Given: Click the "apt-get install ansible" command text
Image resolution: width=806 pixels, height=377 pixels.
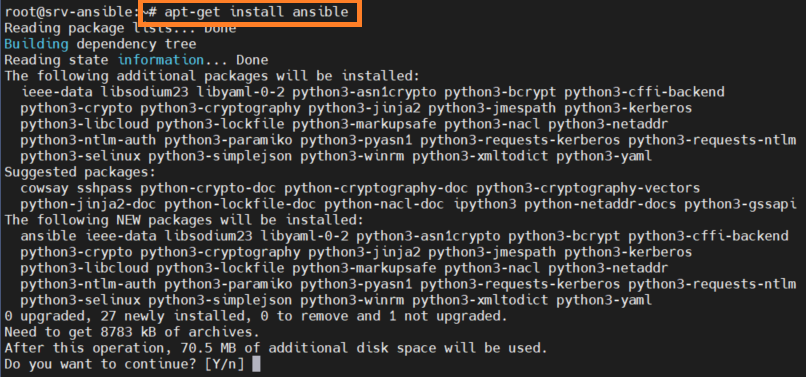Looking at the screenshot, I should (257, 12).
